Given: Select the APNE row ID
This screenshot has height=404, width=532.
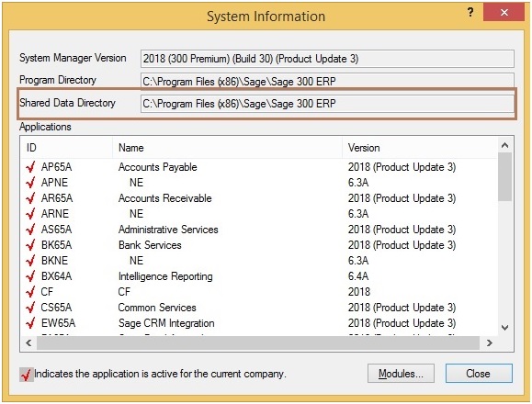Looking at the screenshot, I should click(54, 183).
